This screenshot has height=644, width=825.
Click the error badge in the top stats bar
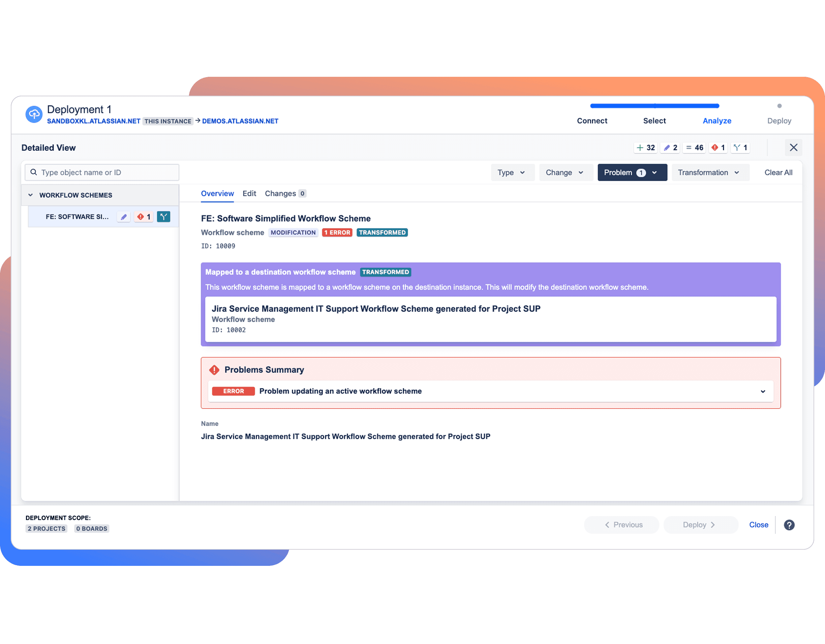tap(718, 148)
